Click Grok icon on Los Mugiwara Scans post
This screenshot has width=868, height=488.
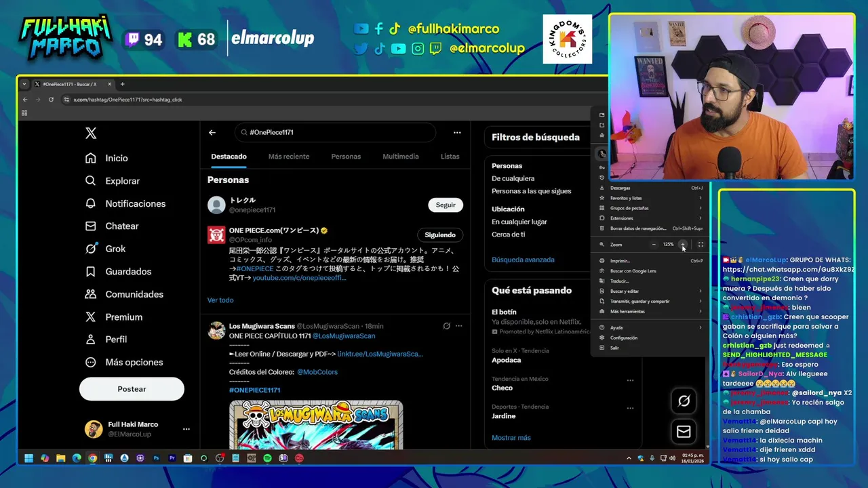coord(446,326)
